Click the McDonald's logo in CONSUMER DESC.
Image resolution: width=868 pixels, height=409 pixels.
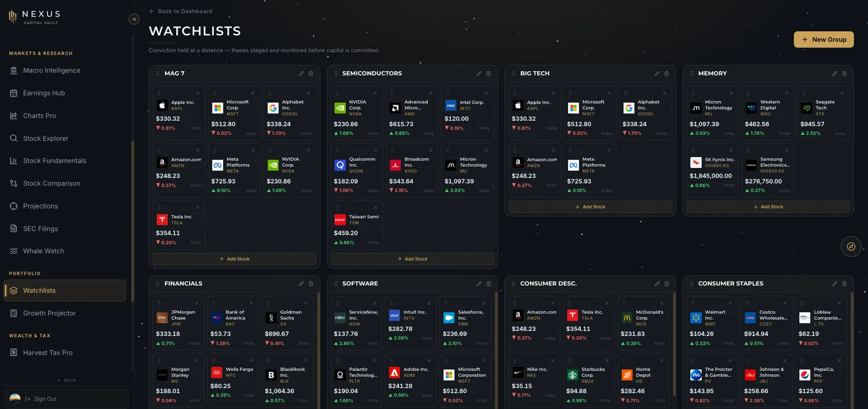tap(627, 318)
